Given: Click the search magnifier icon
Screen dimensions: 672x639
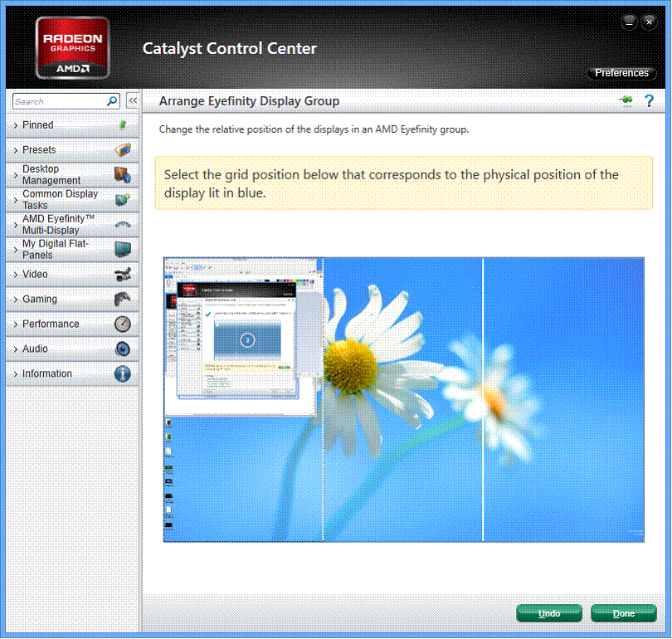Looking at the screenshot, I should pyautogui.click(x=112, y=101).
